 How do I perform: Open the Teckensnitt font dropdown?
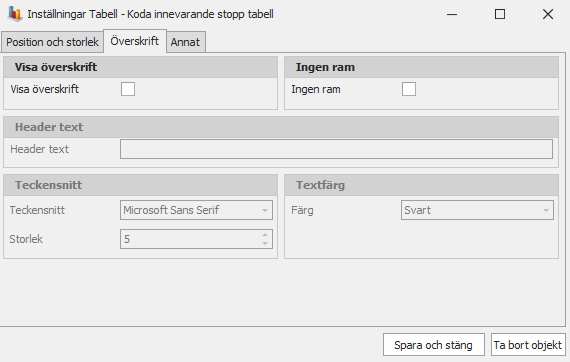point(196,210)
